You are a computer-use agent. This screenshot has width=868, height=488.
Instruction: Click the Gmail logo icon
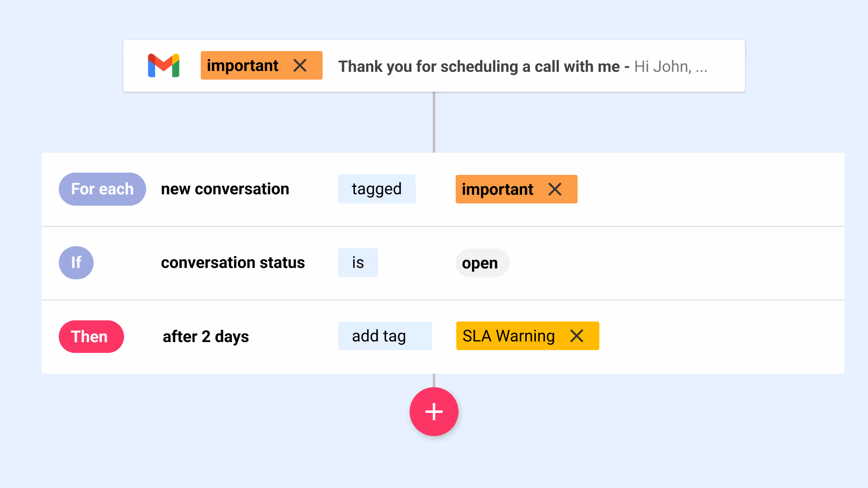[x=164, y=66]
